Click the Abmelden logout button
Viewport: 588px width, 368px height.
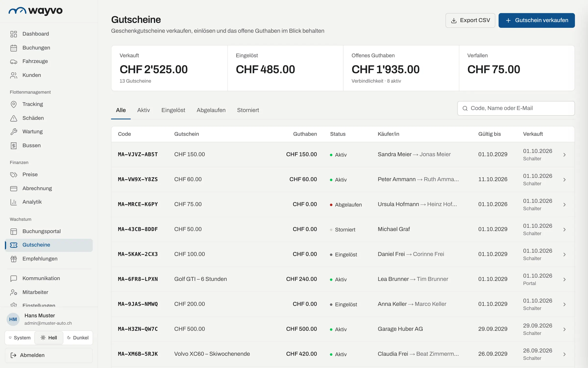49,355
